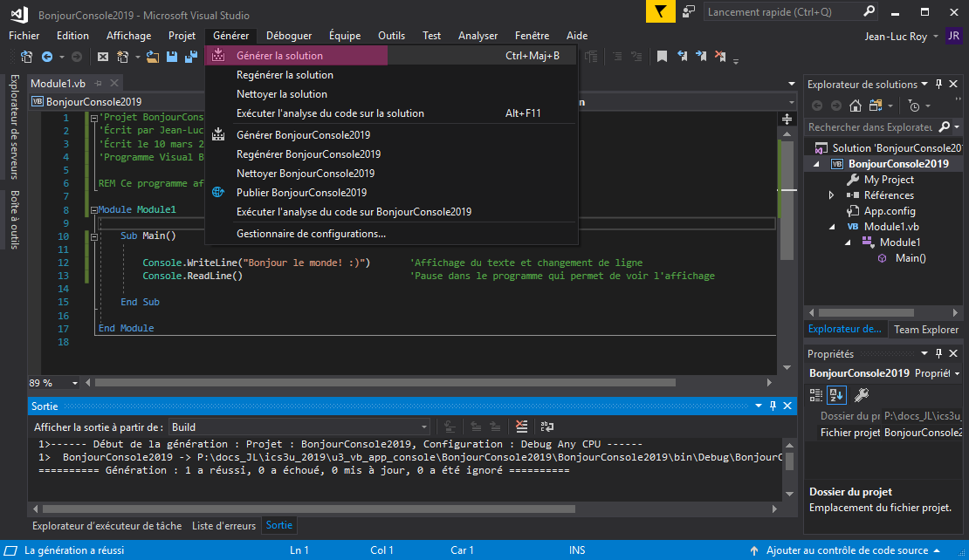Click the feedback icon beside quick launch
The image size is (969, 560).
pos(689,11)
